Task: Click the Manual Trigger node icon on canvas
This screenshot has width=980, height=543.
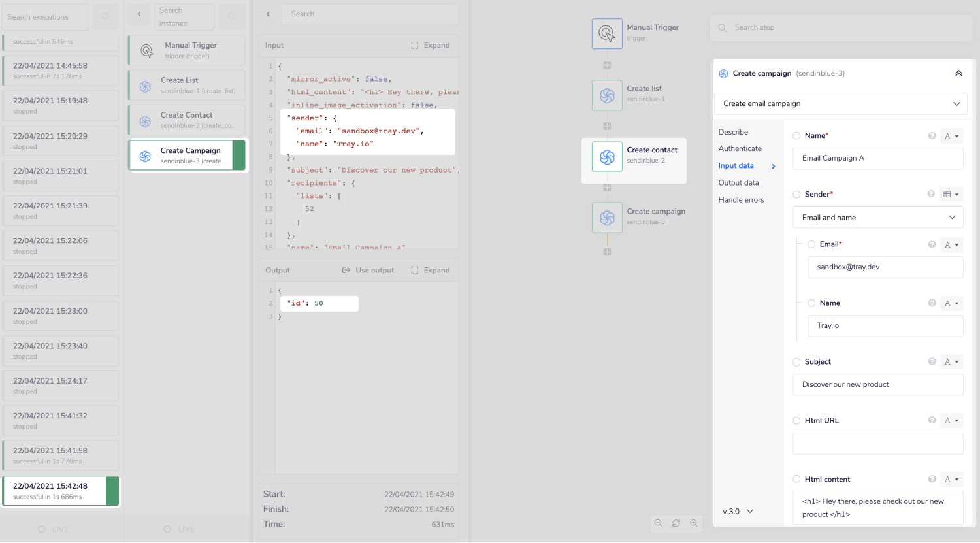Action: coord(607,33)
